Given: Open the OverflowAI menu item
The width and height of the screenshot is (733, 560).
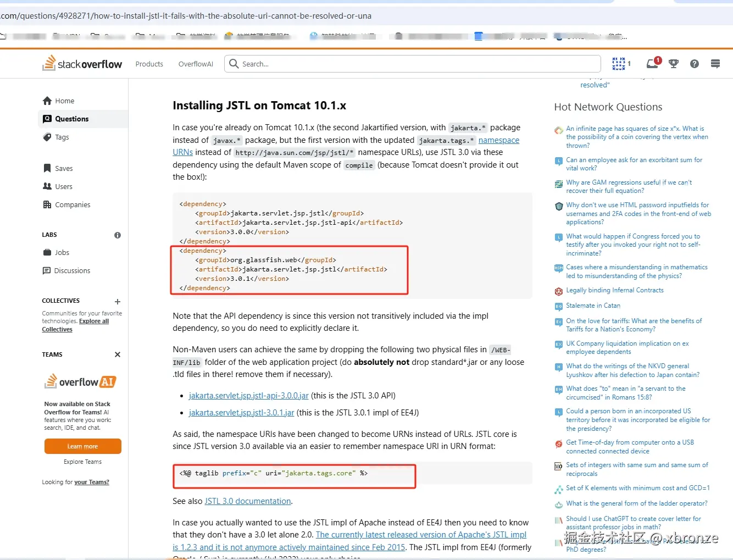Looking at the screenshot, I should coord(196,64).
